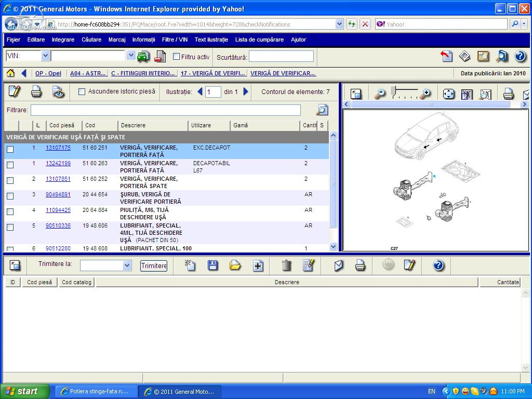
Task: Click the filter search icon beside Filtrare
Action: [x=322, y=110]
